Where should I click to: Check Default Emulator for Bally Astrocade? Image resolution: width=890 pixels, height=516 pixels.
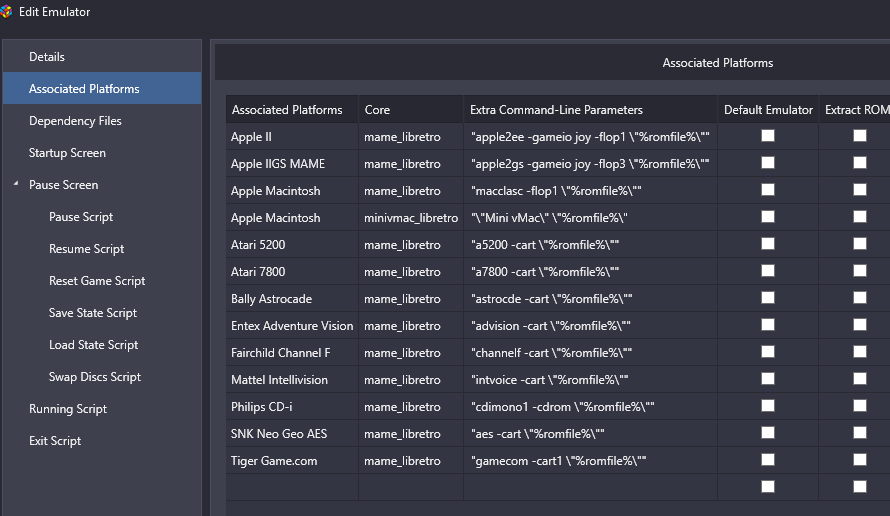[768, 298]
